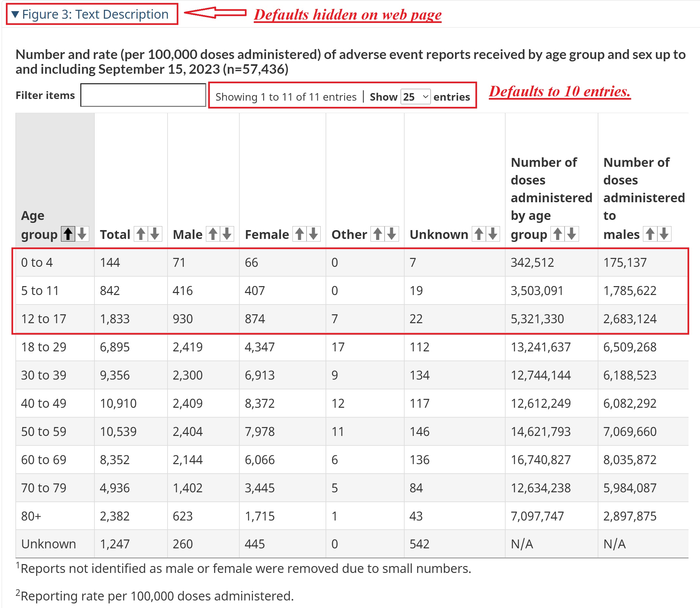The height and width of the screenshot is (608, 700).
Task: Sort Unknown column descending
Action: tap(493, 234)
